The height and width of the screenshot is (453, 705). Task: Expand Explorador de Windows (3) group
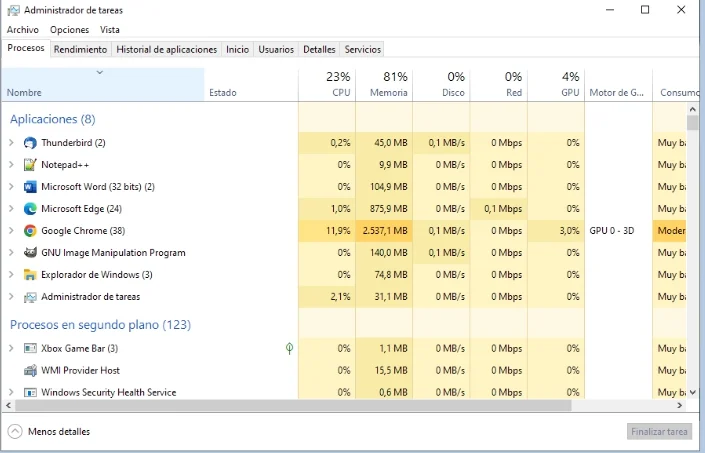(x=11, y=275)
